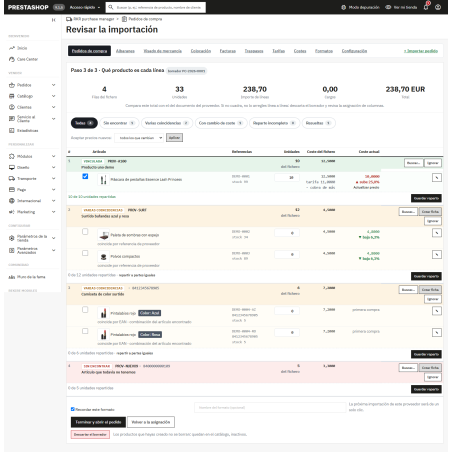Toggle the Recordar este formato checkbox

[x=73, y=409]
